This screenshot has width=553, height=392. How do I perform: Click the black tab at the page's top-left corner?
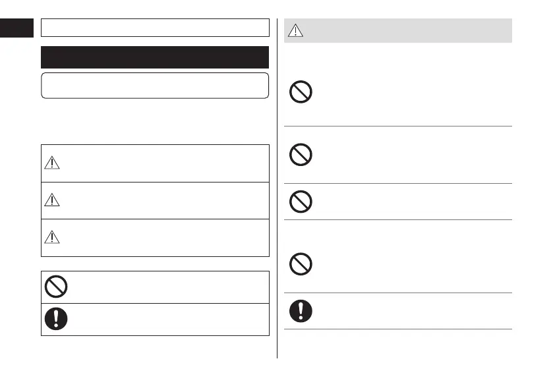[x=17, y=28]
